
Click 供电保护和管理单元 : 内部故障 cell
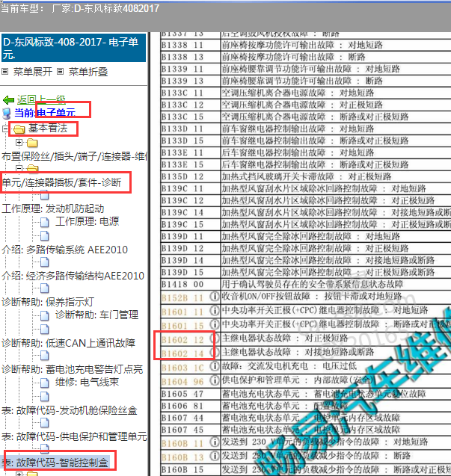[x=298, y=380]
